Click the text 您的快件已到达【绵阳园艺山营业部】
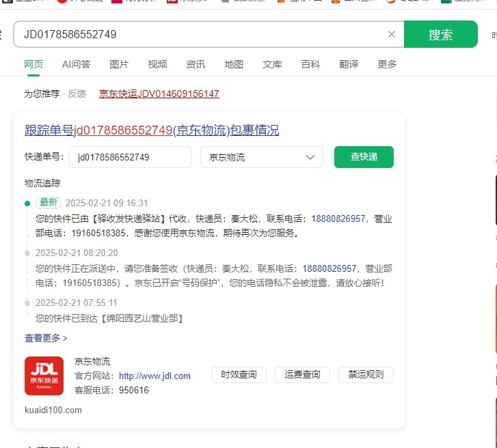Screen dimensions: 497x448 tap(110, 318)
